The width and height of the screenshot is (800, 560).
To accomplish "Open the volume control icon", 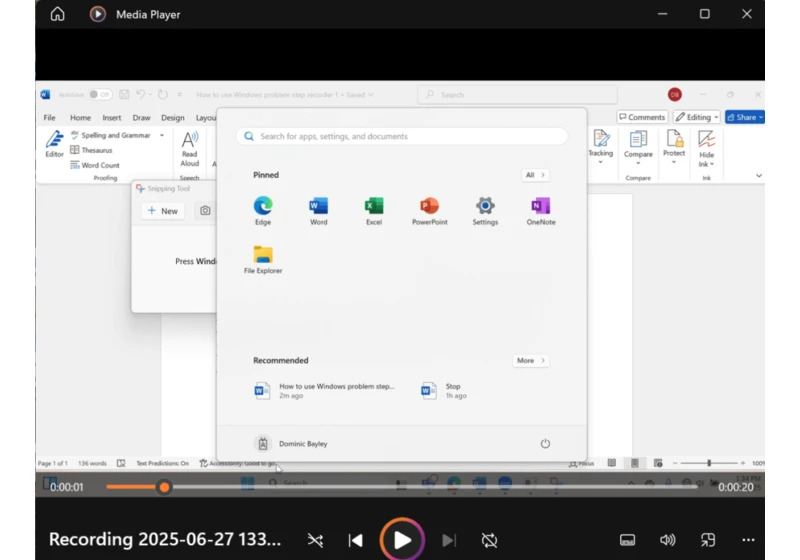I will coord(667,540).
